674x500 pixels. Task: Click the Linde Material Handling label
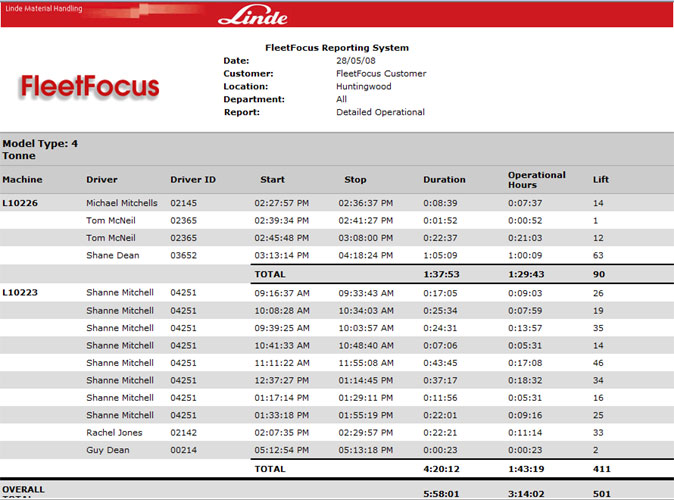click(x=43, y=8)
